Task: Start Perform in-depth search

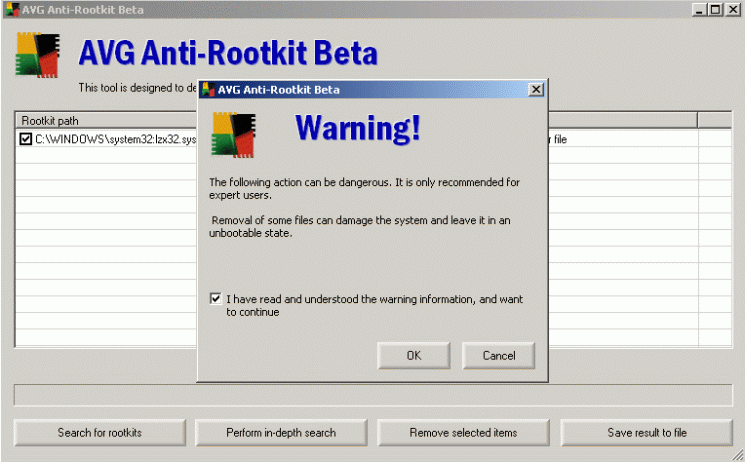Action: point(281,433)
